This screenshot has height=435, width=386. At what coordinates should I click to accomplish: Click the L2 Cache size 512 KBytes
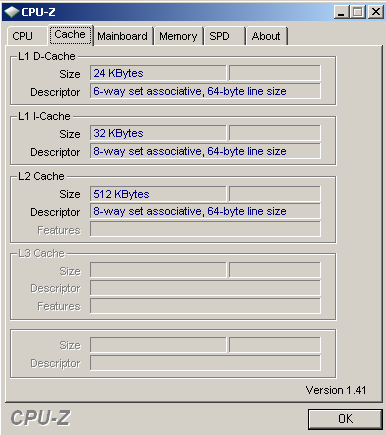click(158, 194)
